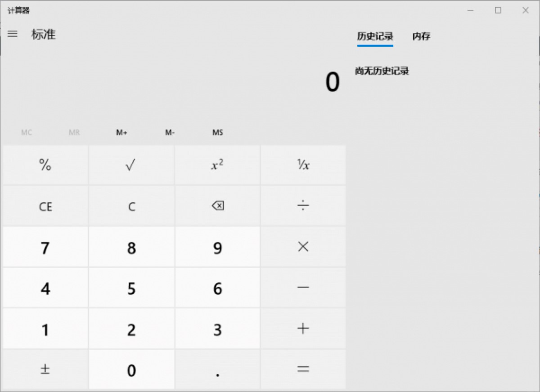Click the addition operator
The image size is (540, 392).
click(x=303, y=329)
